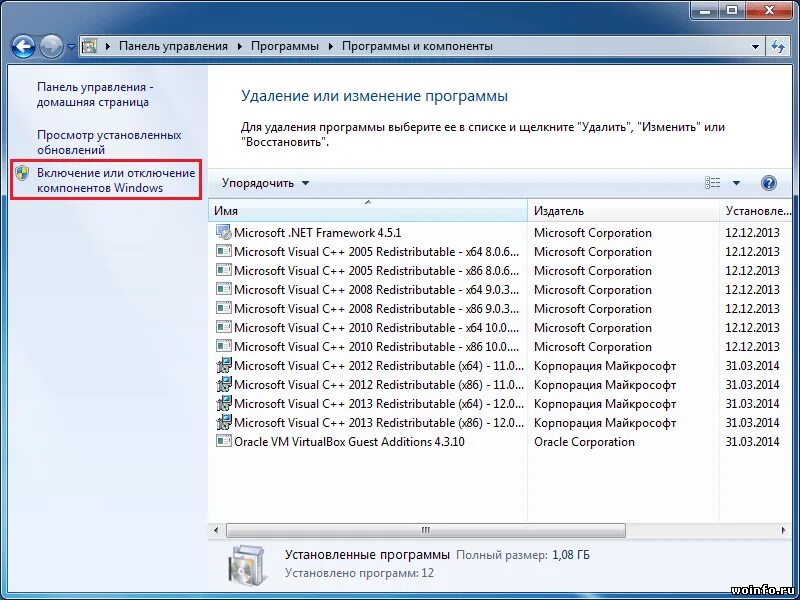The width and height of the screenshot is (800, 600).
Task: Select 'Microsoft Visual C++ 2008 Redistributable - x64' name
Action: pos(377,289)
